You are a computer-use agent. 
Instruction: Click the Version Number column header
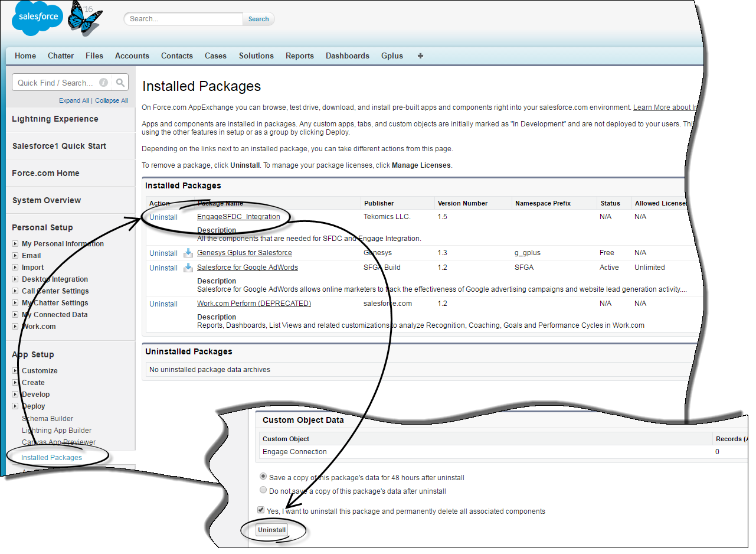[463, 203]
